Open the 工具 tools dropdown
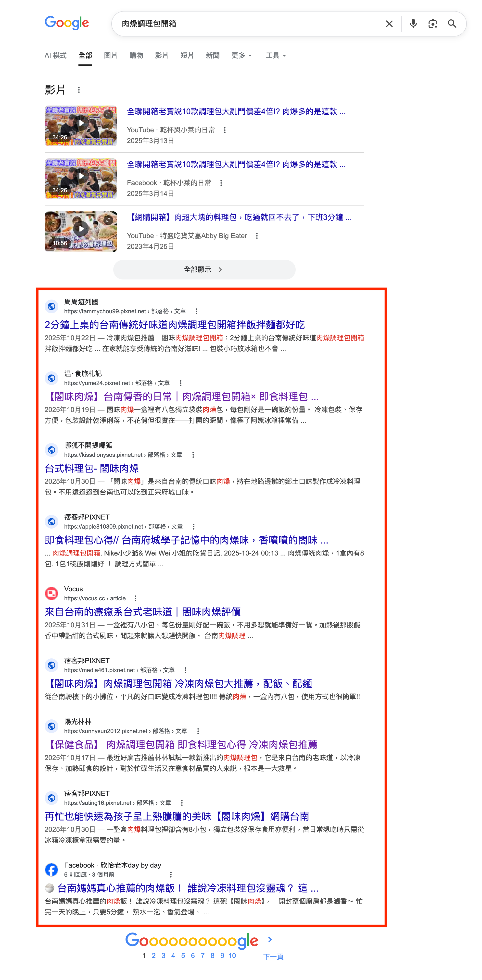The image size is (482, 980). (276, 56)
